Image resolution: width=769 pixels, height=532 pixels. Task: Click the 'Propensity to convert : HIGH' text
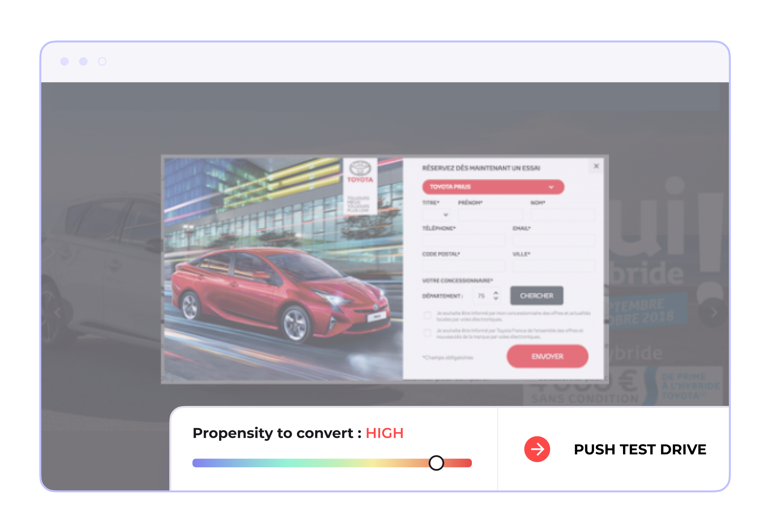(298, 433)
